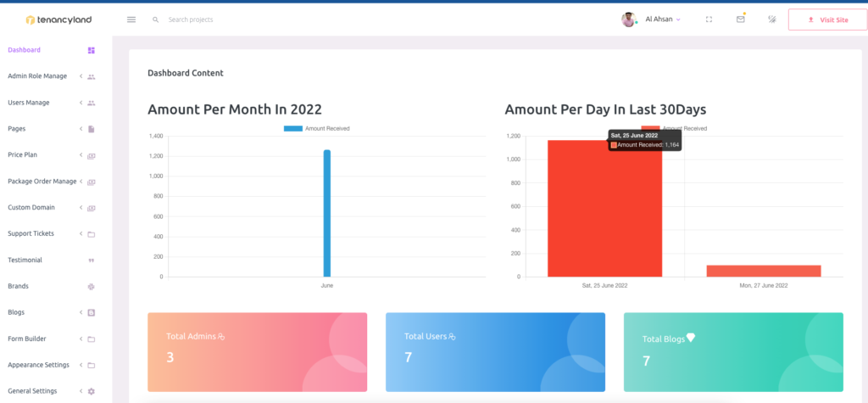Click the Mon, 27 June 2022 bar
The width and height of the screenshot is (868, 403).
pos(764,271)
